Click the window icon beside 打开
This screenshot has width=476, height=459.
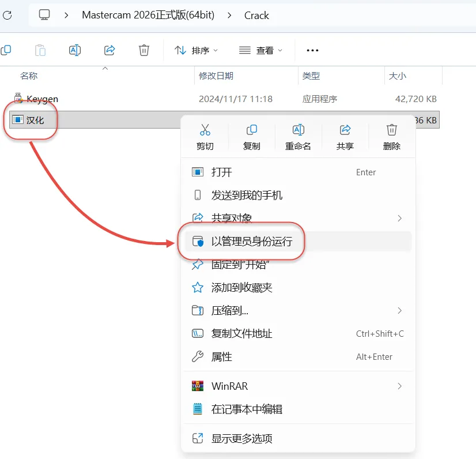tap(198, 172)
